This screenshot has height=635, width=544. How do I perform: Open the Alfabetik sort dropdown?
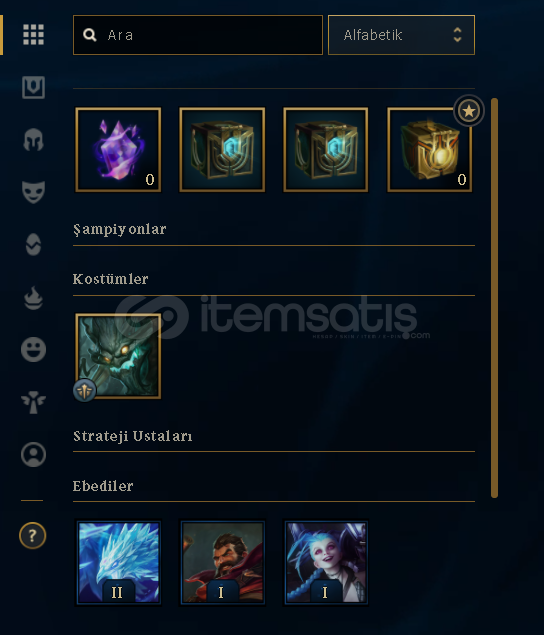[x=401, y=35]
